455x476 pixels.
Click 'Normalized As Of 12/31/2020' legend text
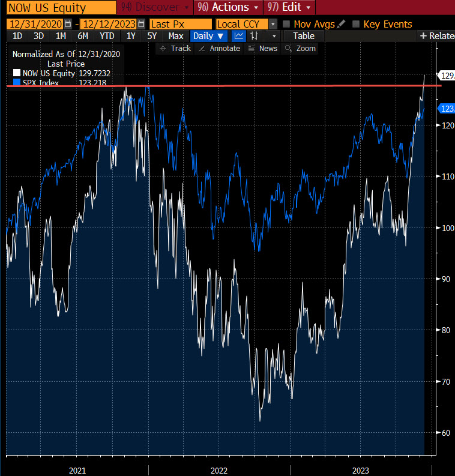point(66,54)
